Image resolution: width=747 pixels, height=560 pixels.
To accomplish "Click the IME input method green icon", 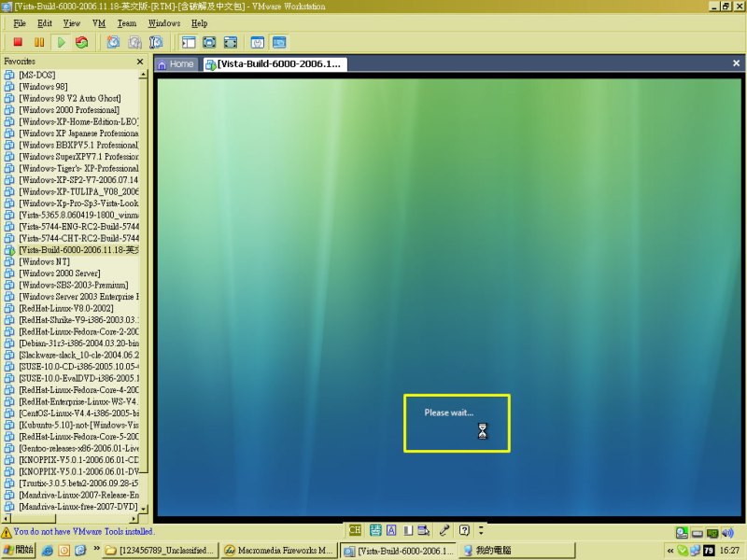I will tap(375, 530).
